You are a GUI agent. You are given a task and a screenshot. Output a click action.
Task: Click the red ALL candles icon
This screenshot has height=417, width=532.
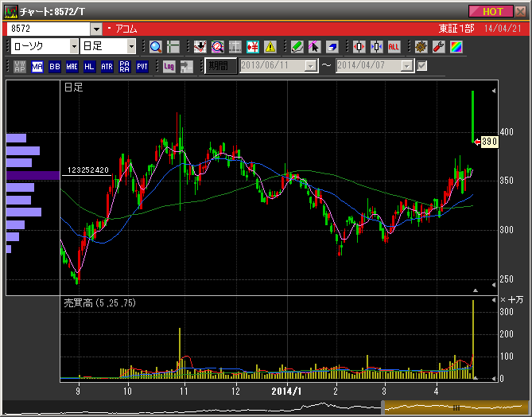394,47
